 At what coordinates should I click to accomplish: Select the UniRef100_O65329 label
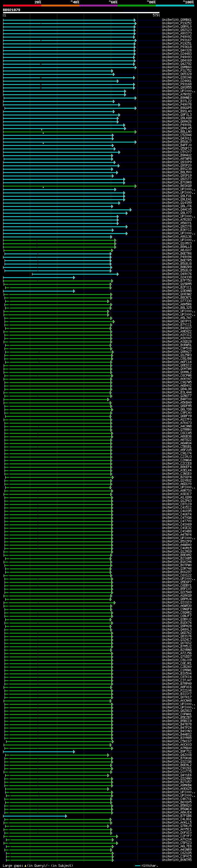(x=177, y=74)
